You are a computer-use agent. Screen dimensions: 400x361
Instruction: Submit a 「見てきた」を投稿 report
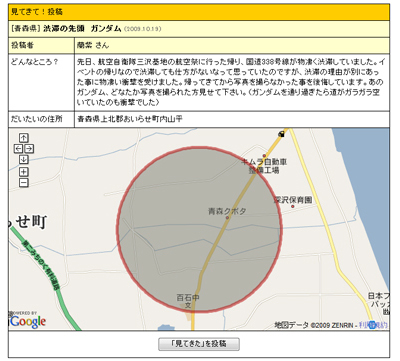[x=199, y=344]
